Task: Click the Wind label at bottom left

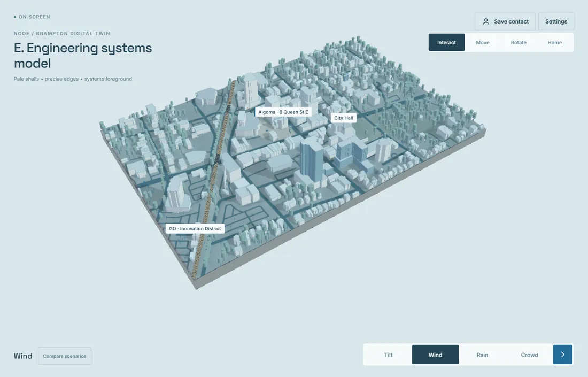Action: click(x=23, y=356)
